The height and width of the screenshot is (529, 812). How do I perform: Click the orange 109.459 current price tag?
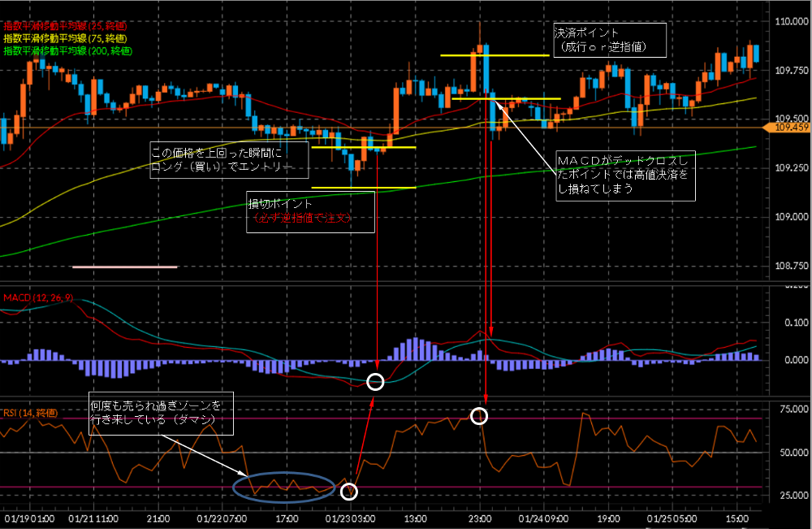[x=788, y=128]
